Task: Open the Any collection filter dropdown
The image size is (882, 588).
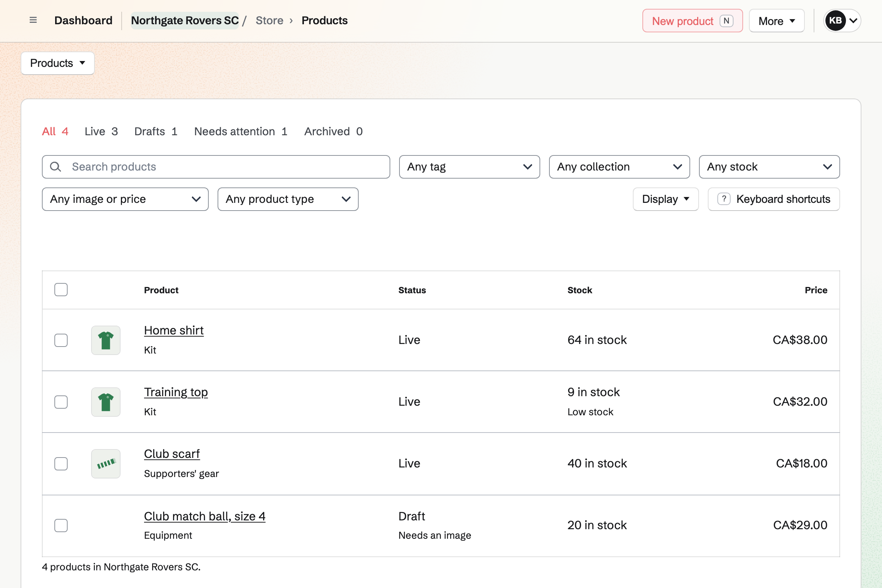Action: click(620, 167)
